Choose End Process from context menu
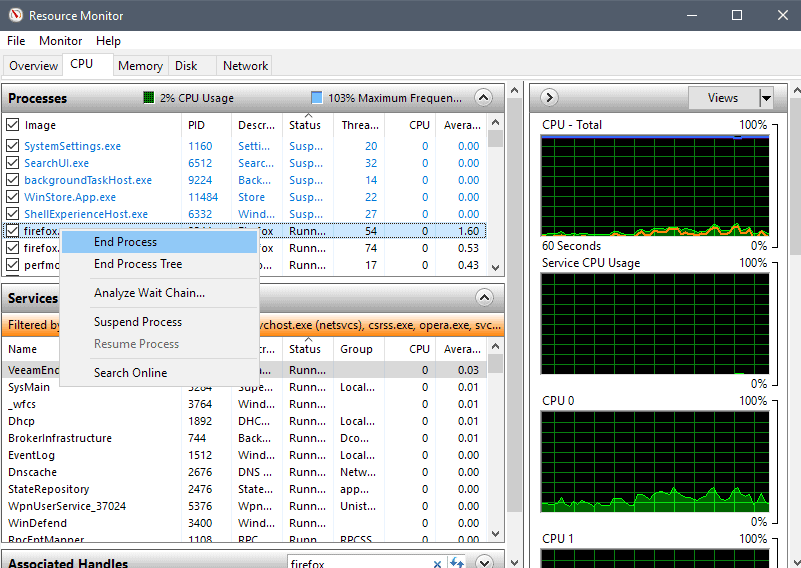Screen dimensions: 801x568 coord(125,242)
